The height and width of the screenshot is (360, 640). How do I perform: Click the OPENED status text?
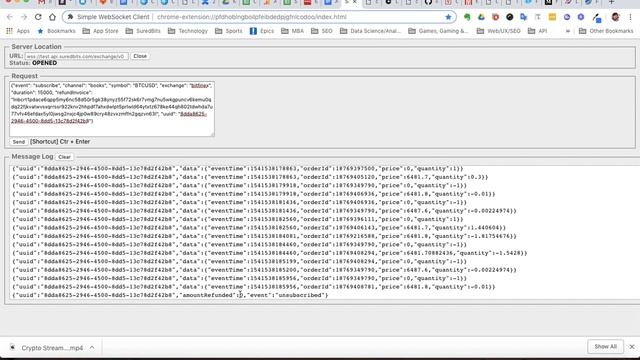(44, 63)
